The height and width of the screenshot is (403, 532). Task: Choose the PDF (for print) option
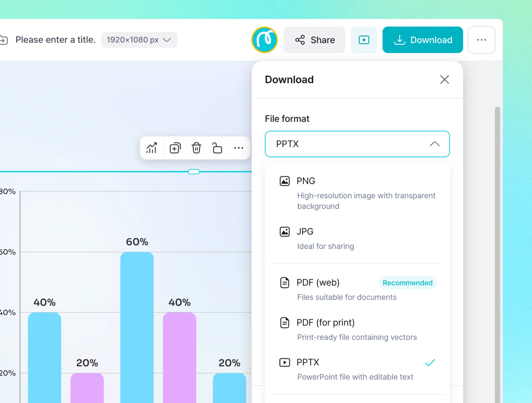pos(357,330)
